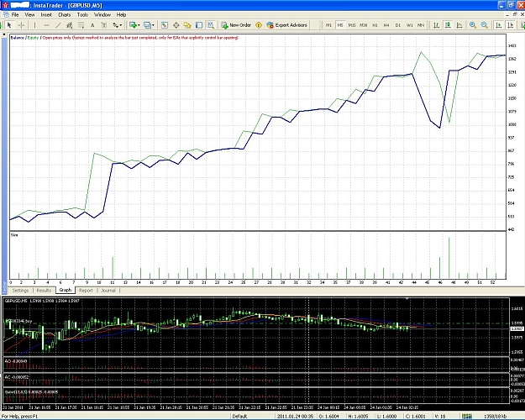Open the Insert menu
The height and width of the screenshot is (420, 525).
tap(46, 15)
